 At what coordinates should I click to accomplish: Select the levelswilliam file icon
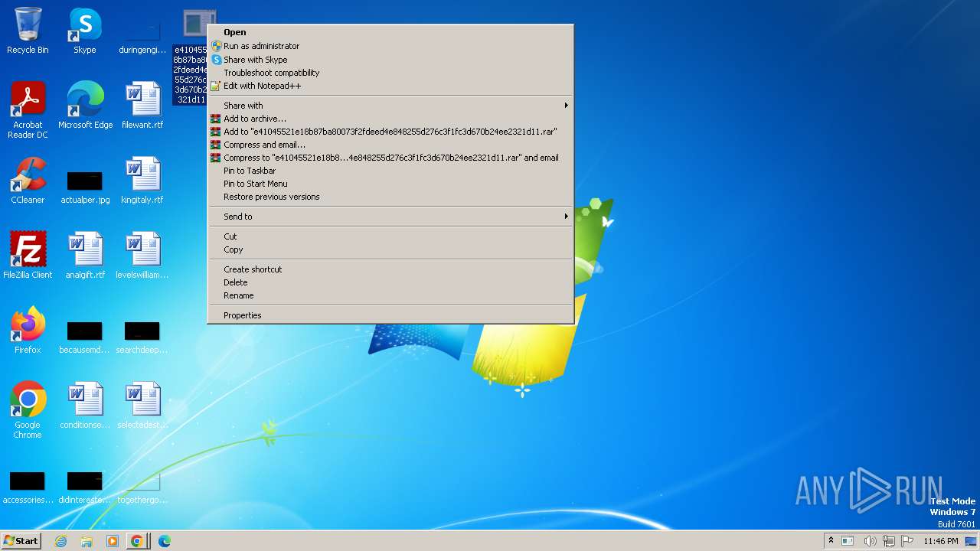(x=142, y=256)
